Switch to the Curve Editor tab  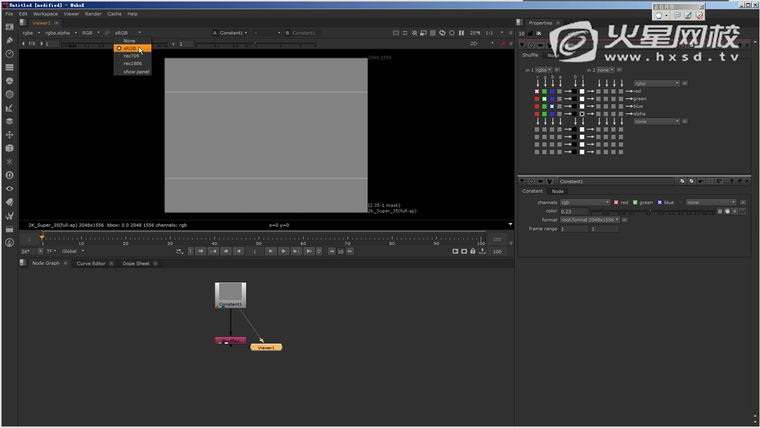(91, 263)
